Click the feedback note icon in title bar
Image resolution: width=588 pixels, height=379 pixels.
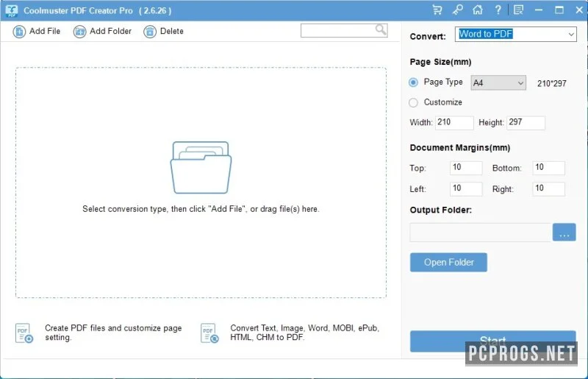pyautogui.click(x=519, y=10)
